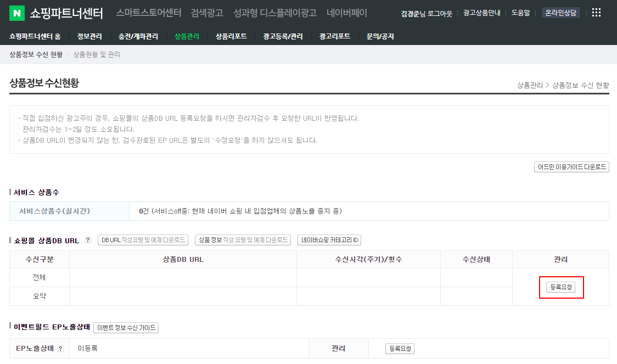This screenshot has width=617, height=364.
Task: Click 로그아웃 in the header
Action: [x=440, y=13]
